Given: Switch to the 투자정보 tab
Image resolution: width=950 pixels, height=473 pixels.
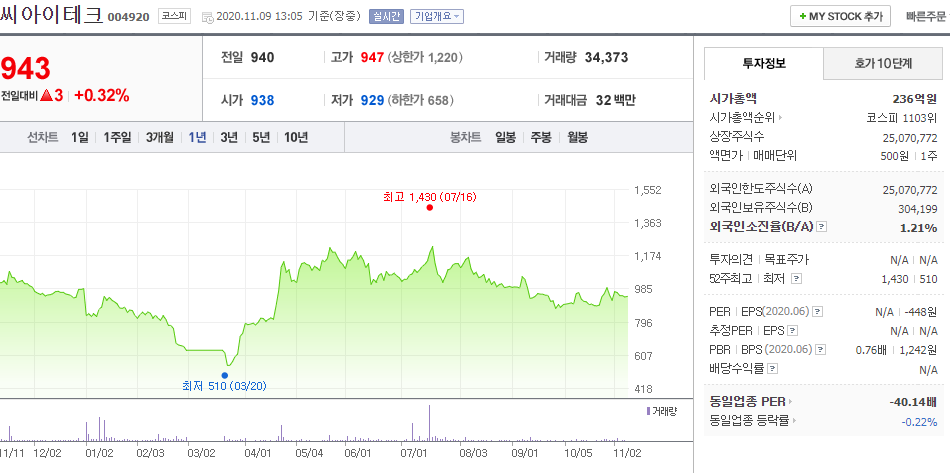Looking at the screenshot, I should (x=763, y=63).
